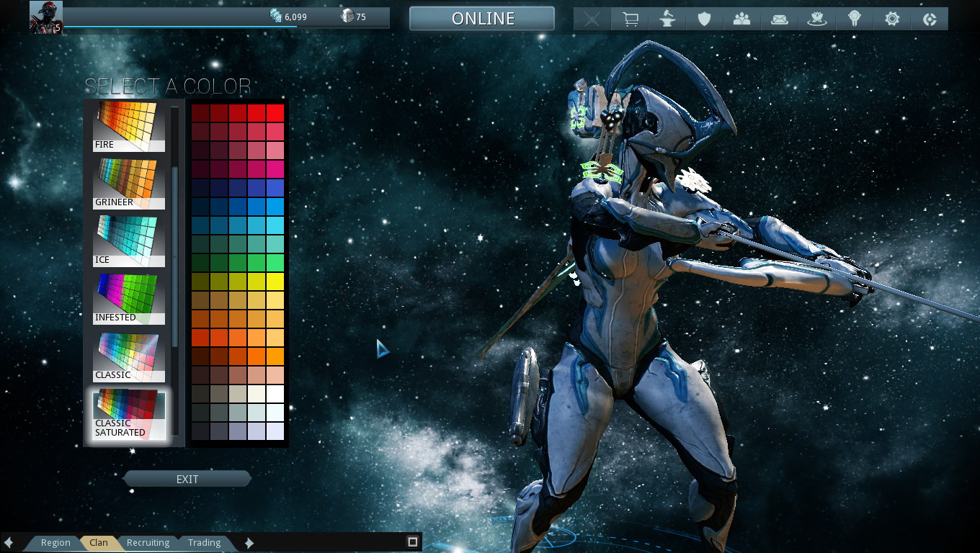Click the chat tabs right arrow

[249, 543]
